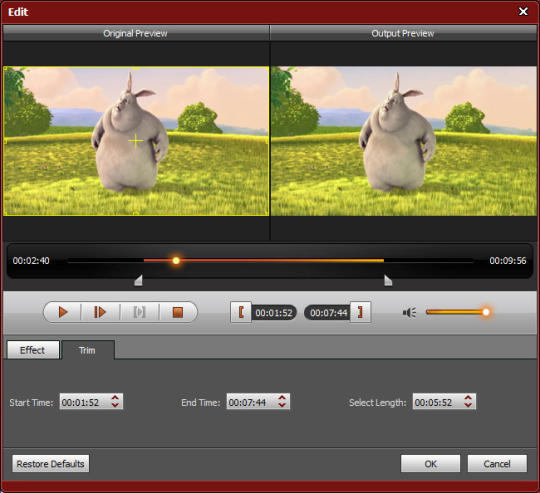Click the Restore Defaults button

click(51, 464)
